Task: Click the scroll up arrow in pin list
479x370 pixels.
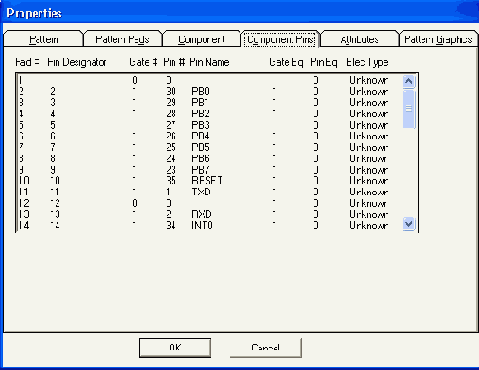Action: (x=409, y=81)
